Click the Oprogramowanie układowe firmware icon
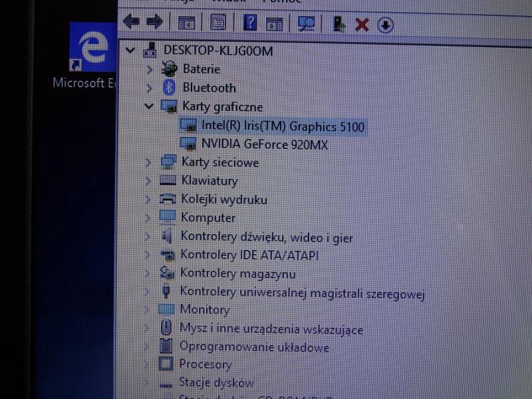The image size is (532, 399). pyautogui.click(x=166, y=346)
